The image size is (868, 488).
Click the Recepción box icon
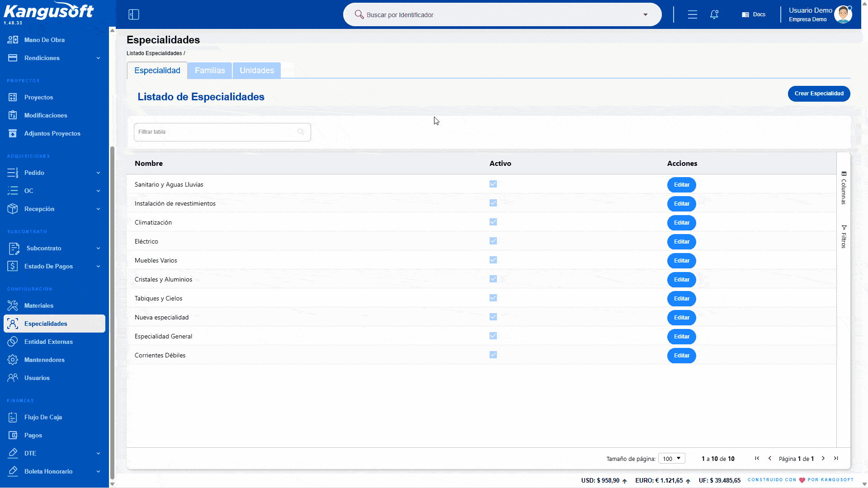click(x=13, y=209)
